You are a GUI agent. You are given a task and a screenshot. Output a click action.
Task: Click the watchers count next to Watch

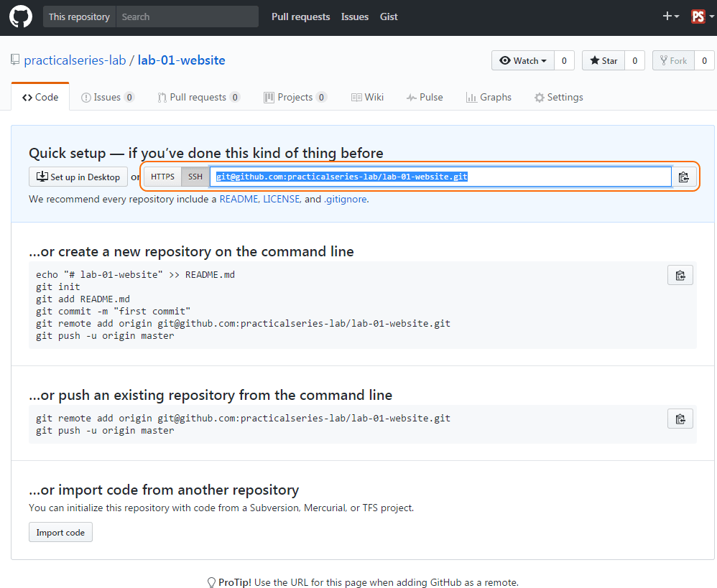tap(564, 61)
